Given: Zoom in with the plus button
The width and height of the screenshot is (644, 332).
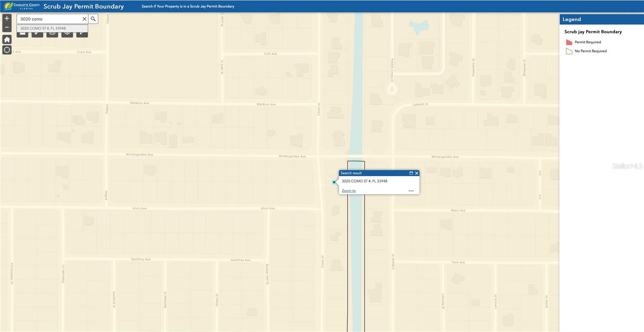Looking at the screenshot, I should click(7, 19).
